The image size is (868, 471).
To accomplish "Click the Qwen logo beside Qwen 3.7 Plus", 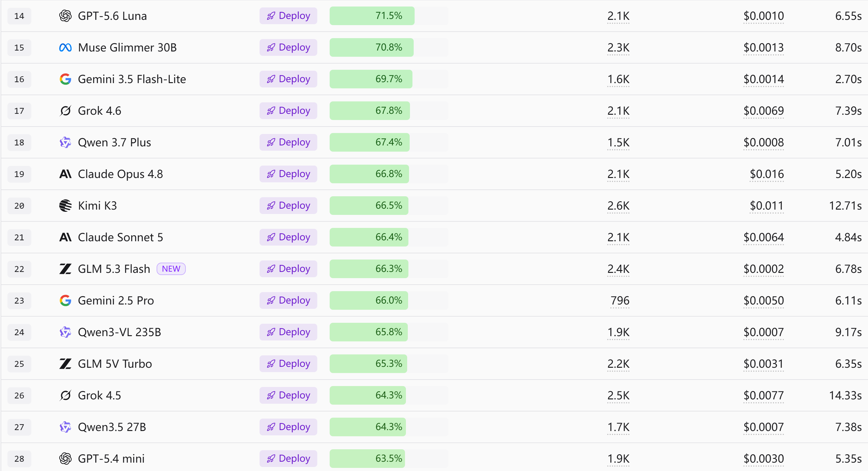I will (x=65, y=143).
